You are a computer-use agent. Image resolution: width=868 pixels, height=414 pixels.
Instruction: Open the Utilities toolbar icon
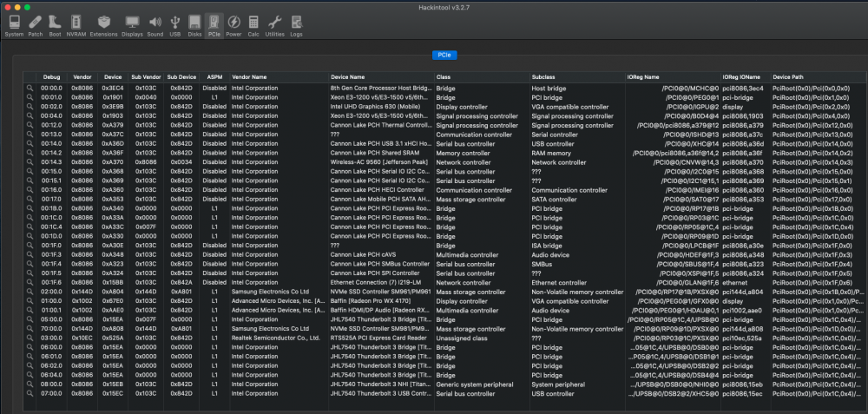[x=274, y=26]
